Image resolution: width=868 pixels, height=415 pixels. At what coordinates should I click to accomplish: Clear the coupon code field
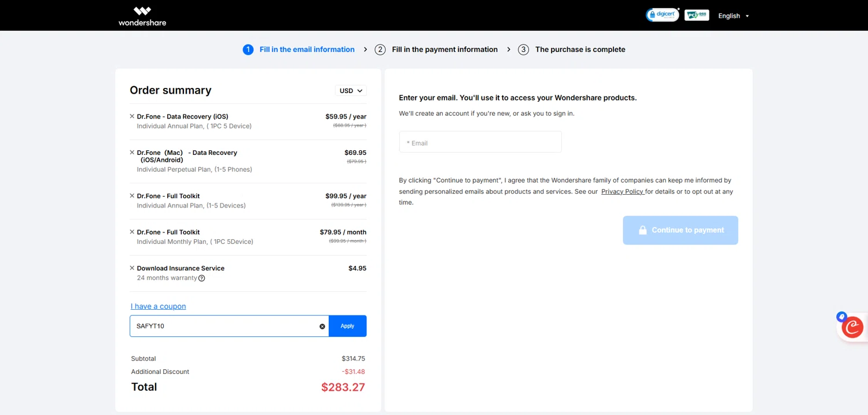[322, 327]
